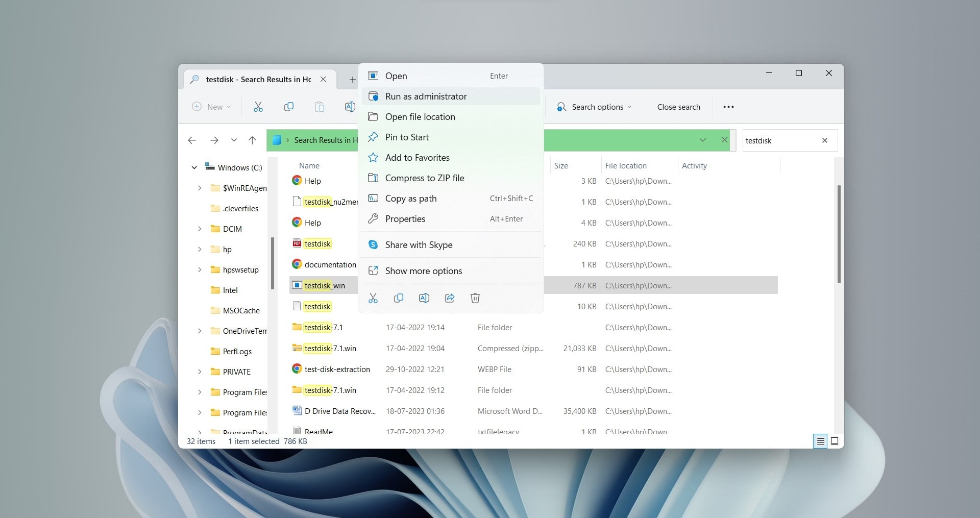Open the recent locations dropdown chevron

(233, 140)
